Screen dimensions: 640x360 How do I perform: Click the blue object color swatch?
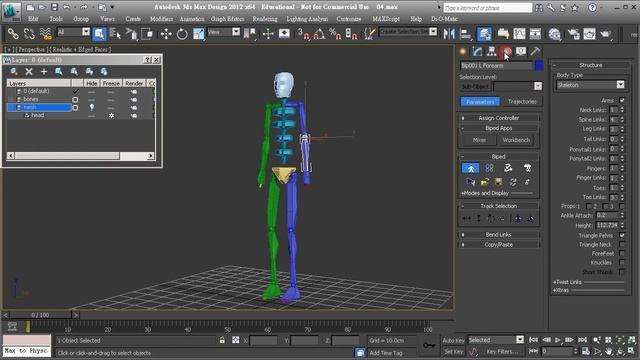539,65
